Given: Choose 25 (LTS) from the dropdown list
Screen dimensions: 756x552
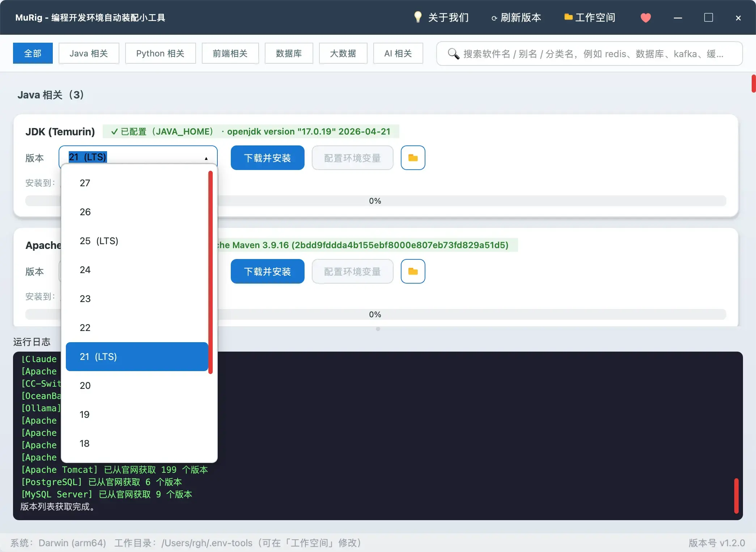Looking at the screenshot, I should (137, 241).
